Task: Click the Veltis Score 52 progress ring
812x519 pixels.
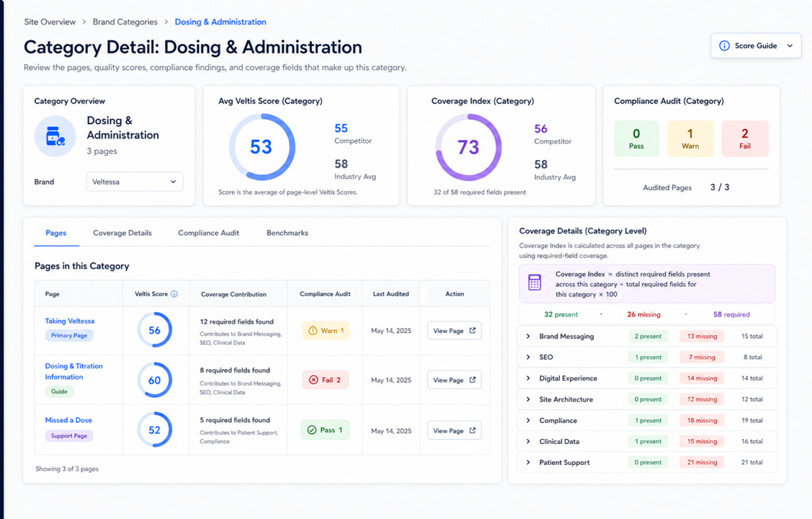Action: pyautogui.click(x=154, y=430)
